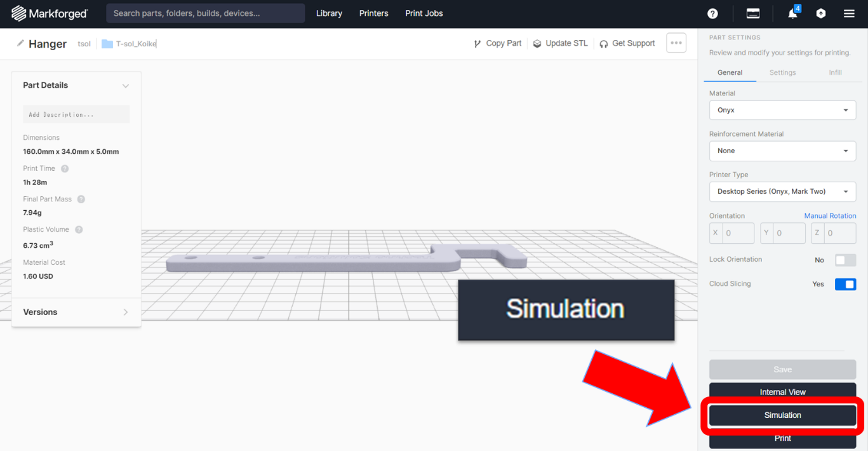The image size is (868, 451).
Task: Open the Reinforcement Material dropdown
Action: [x=782, y=151]
